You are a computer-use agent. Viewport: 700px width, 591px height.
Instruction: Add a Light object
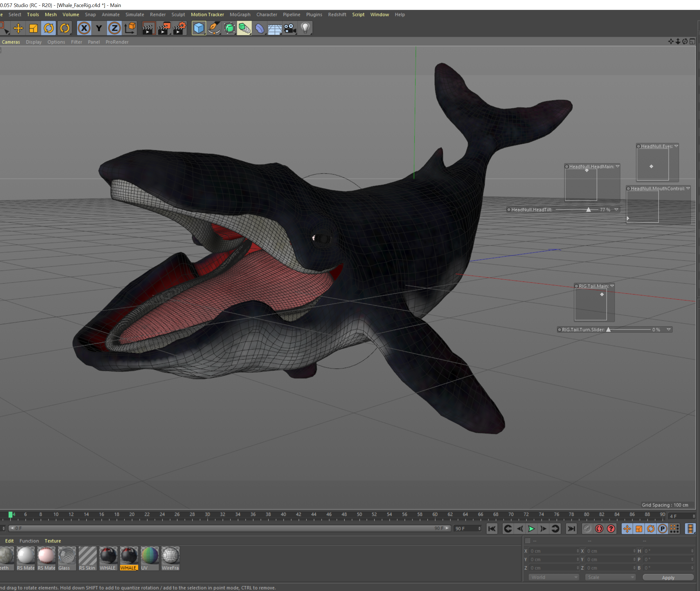pyautogui.click(x=305, y=28)
